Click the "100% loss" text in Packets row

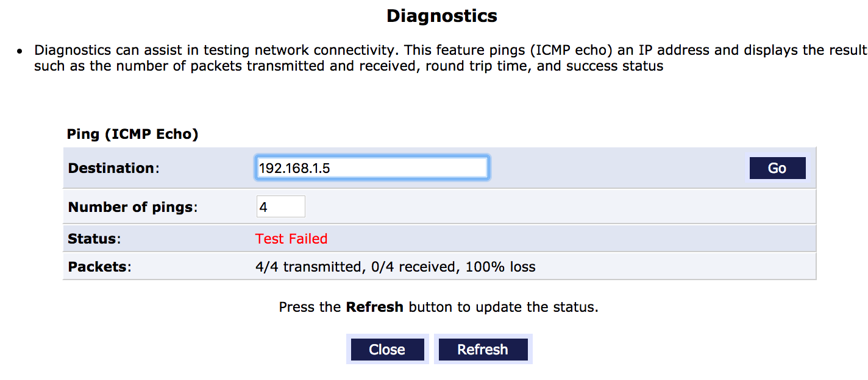500,267
